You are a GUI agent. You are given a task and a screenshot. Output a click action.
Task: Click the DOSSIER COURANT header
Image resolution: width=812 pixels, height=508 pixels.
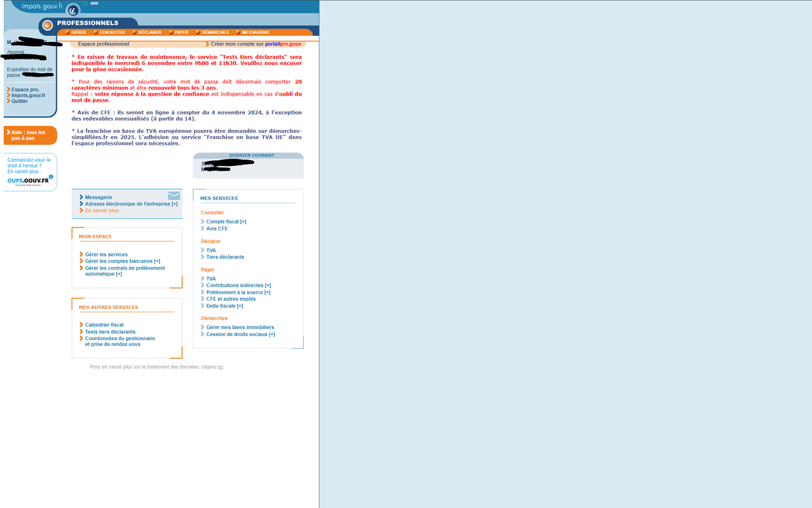click(x=252, y=155)
